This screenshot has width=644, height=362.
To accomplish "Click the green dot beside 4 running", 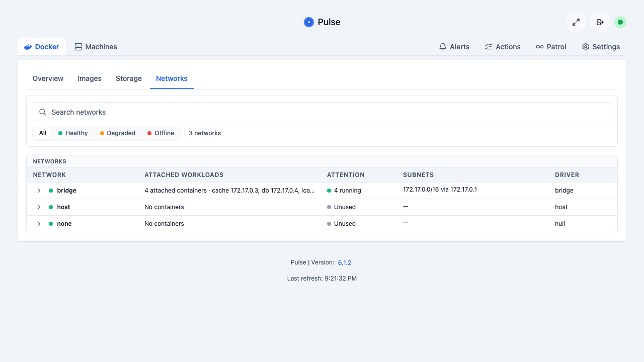I will click(x=329, y=191).
